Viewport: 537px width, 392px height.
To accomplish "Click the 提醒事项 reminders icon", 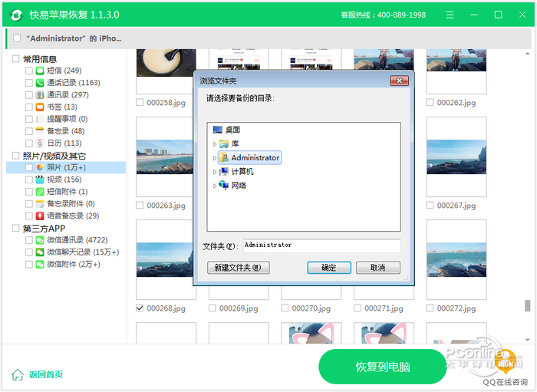I will click(x=40, y=119).
